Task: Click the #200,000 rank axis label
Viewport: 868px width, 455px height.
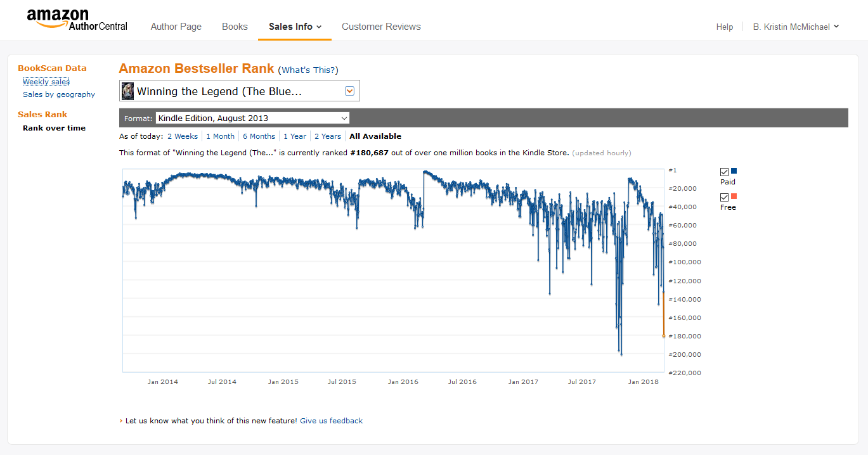Action: point(685,354)
